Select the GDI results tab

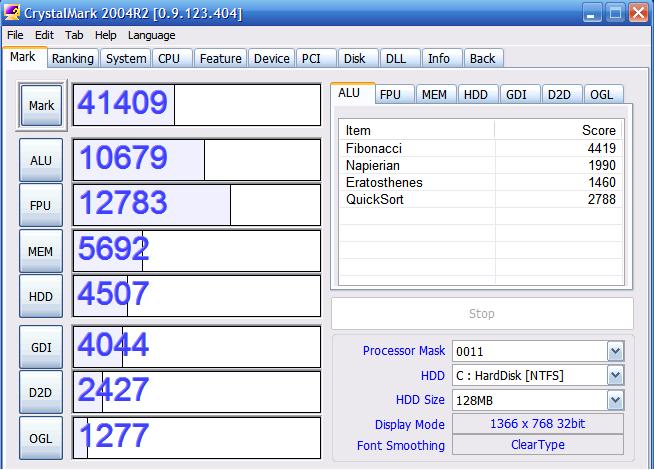[520, 94]
